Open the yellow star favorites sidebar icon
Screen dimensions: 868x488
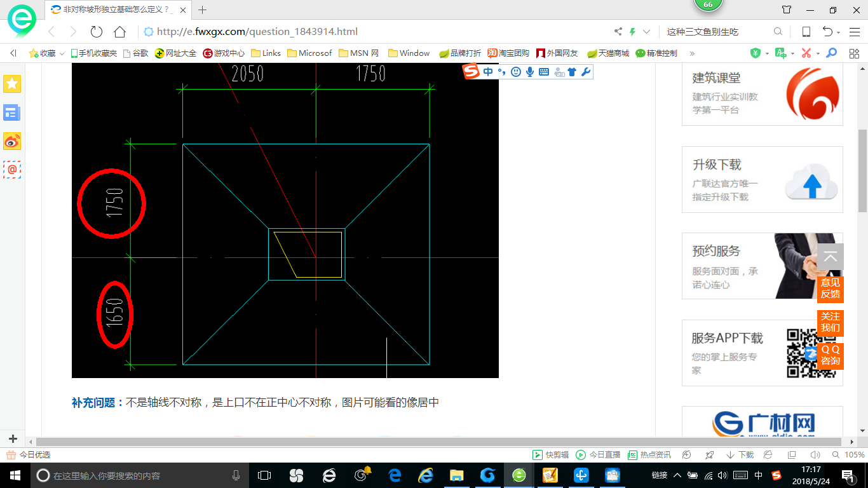tap(12, 83)
